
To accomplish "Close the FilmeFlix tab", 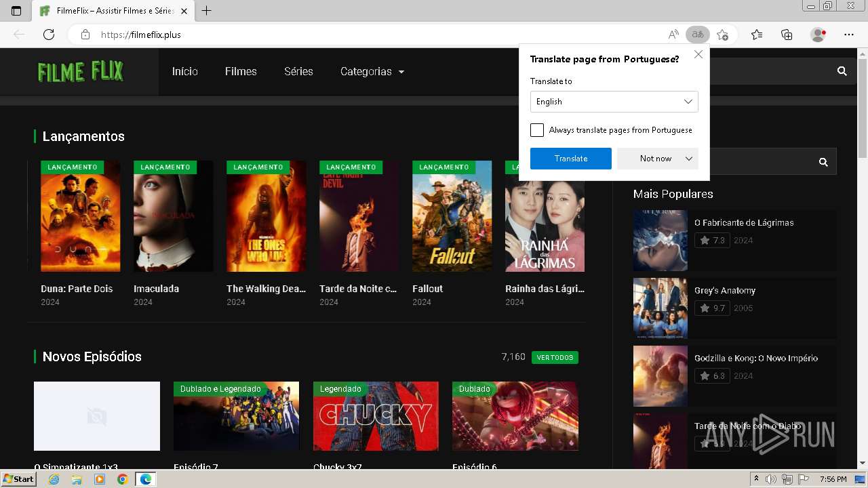I will pyautogui.click(x=184, y=11).
